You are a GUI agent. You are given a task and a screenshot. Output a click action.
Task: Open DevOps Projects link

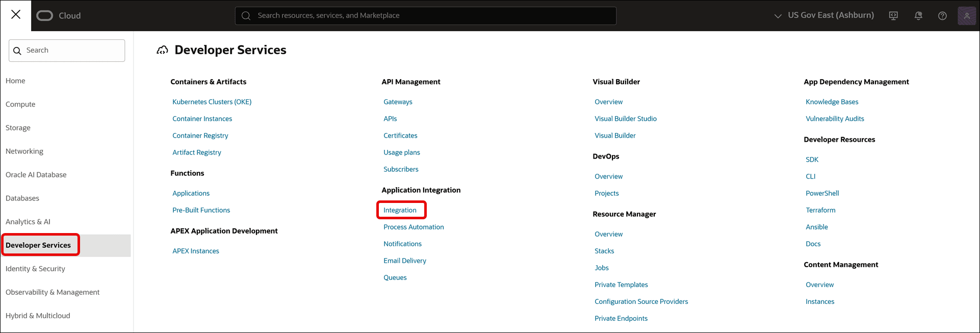tap(607, 193)
